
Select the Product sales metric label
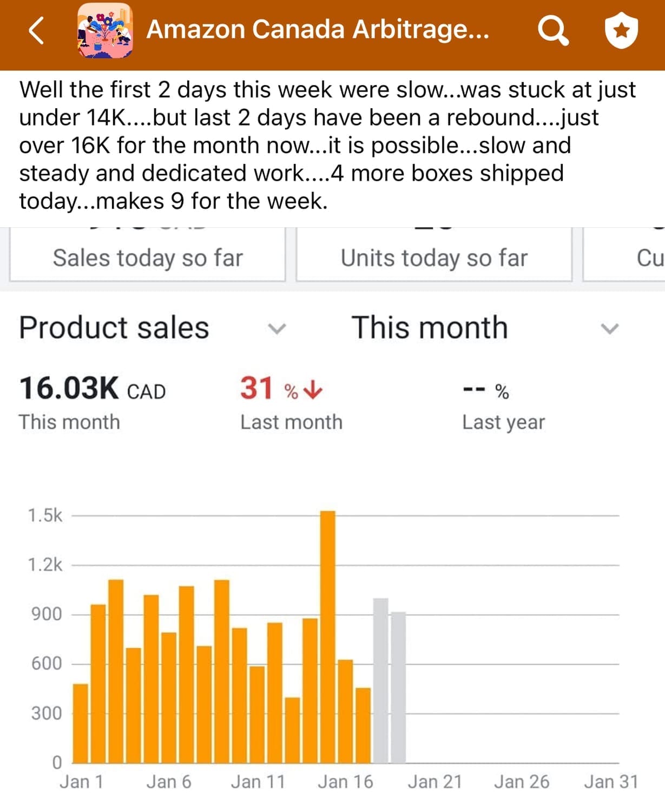tap(114, 328)
